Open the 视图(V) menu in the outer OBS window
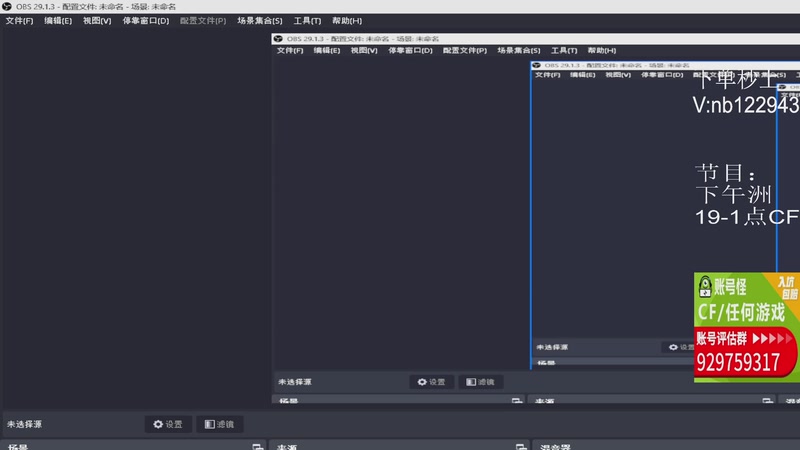Viewport: 800px width, 450px height. coord(97,21)
